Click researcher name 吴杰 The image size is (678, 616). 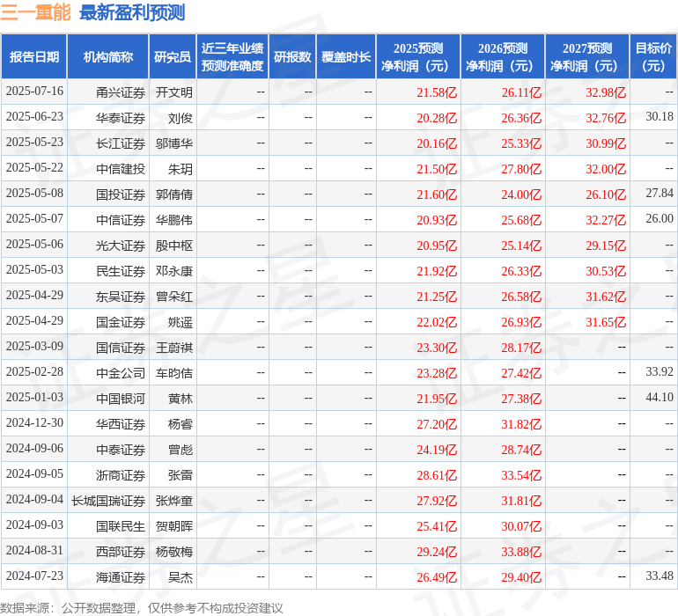pyautogui.click(x=181, y=576)
